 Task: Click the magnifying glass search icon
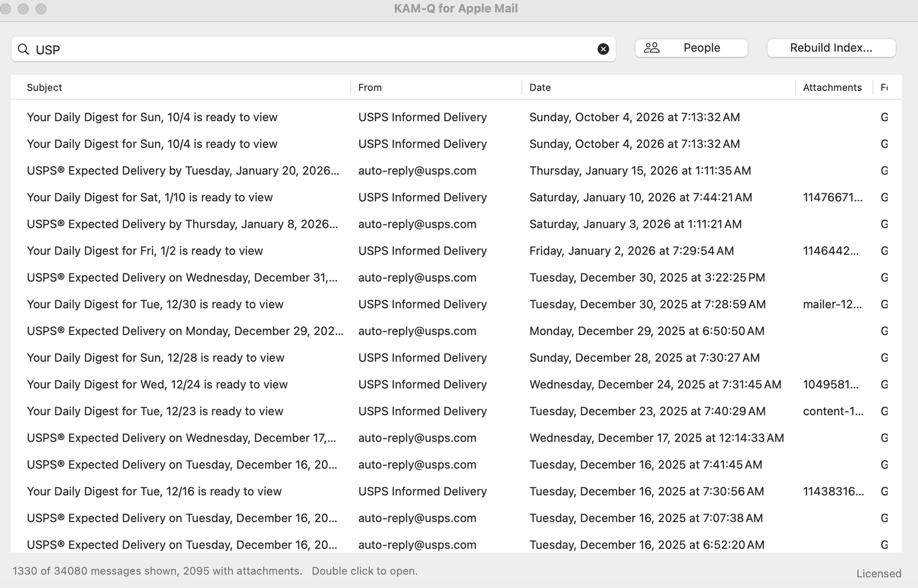click(x=24, y=49)
